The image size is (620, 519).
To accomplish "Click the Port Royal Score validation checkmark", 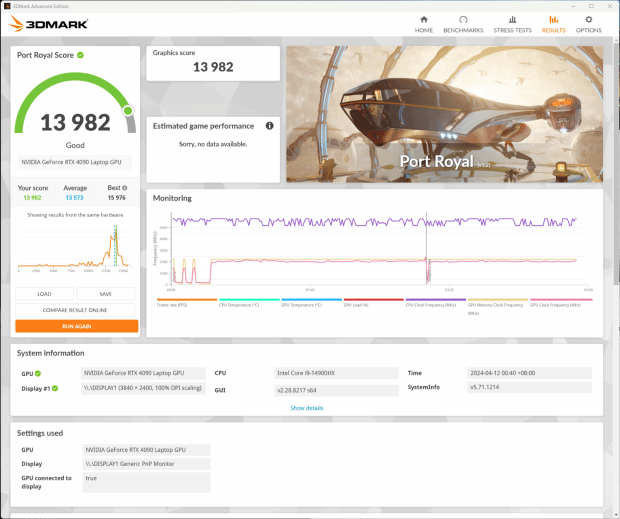I will 80,55.
